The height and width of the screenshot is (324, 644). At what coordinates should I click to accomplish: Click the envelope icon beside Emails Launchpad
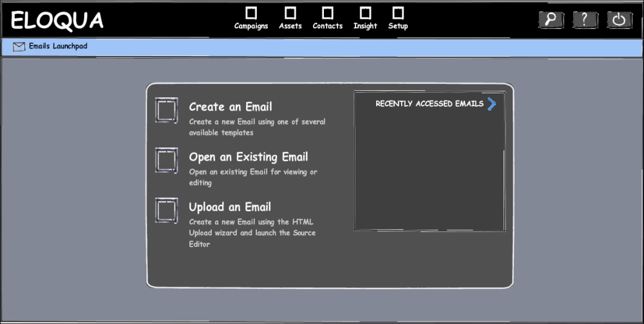[19, 47]
